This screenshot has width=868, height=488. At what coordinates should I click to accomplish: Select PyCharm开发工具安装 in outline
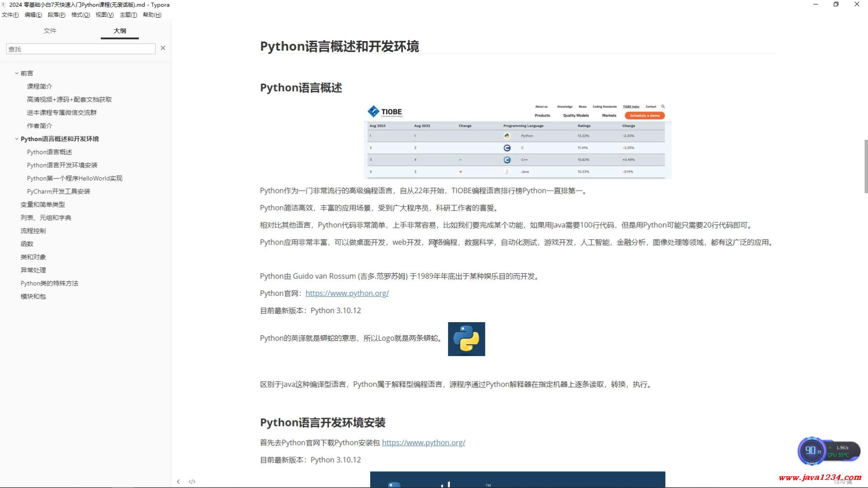[x=58, y=191]
